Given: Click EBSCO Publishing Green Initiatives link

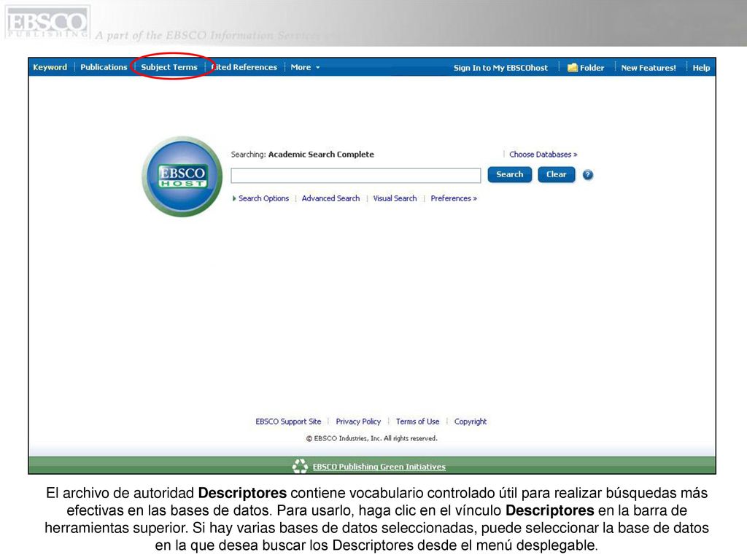Looking at the screenshot, I should [379, 467].
